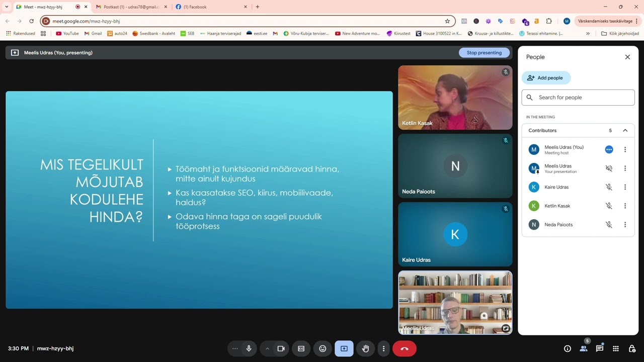Expand video settings caret
This screenshot has width=644, height=362.
click(x=267, y=348)
